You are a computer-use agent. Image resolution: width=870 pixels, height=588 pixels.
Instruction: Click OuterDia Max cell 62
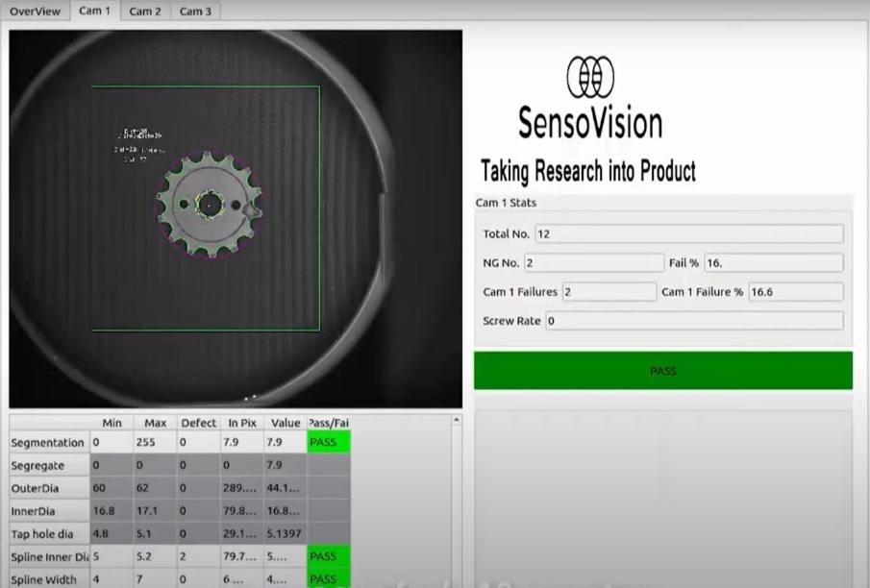point(156,487)
